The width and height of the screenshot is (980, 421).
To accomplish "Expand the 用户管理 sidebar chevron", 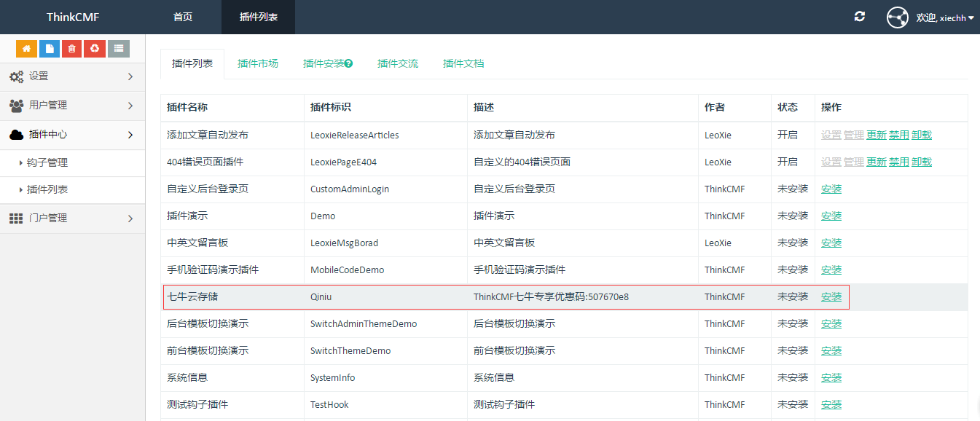I will point(130,106).
